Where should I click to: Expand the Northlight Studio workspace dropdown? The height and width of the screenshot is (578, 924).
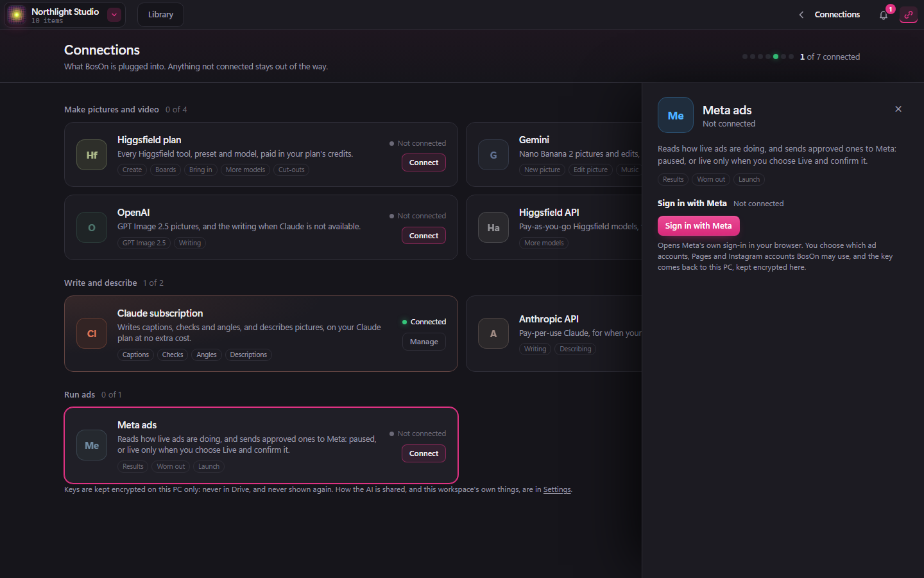(x=114, y=15)
